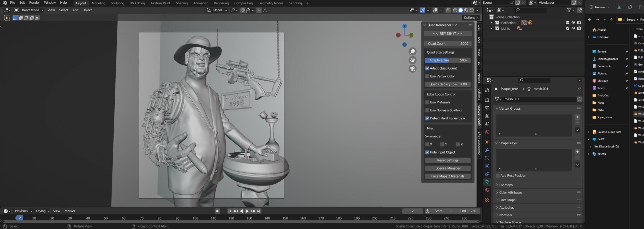Switch to the Sculpting workspace tab
The width and height of the screenshot is (644, 229).
click(x=117, y=3)
